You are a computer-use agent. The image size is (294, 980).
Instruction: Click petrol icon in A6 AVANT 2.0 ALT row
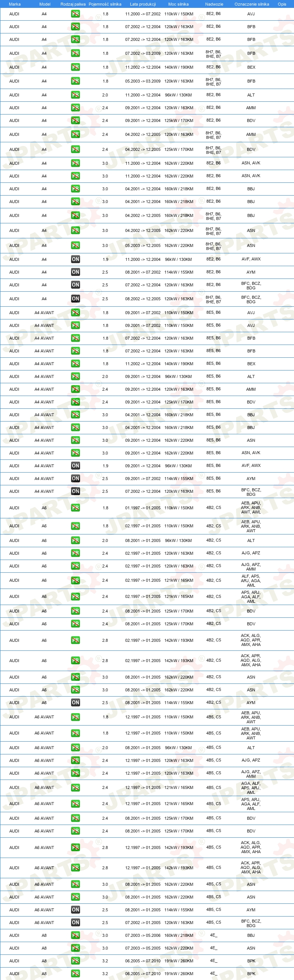click(76, 748)
